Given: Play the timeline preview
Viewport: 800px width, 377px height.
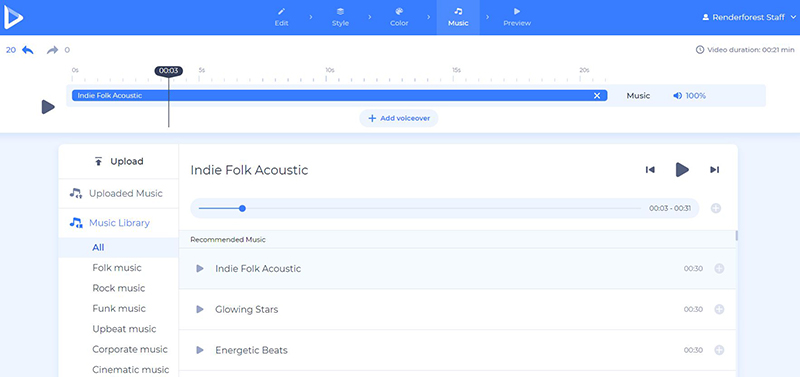Looking at the screenshot, I should pos(48,107).
